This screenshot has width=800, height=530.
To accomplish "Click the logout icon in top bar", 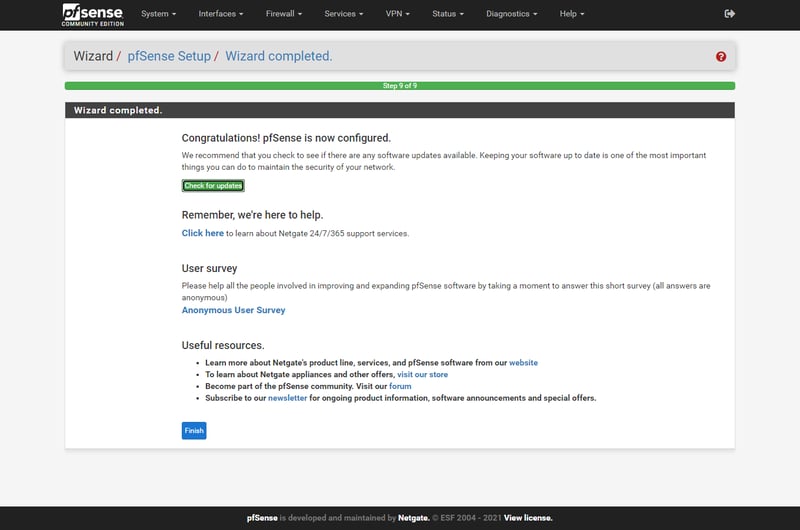I will coord(729,14).
